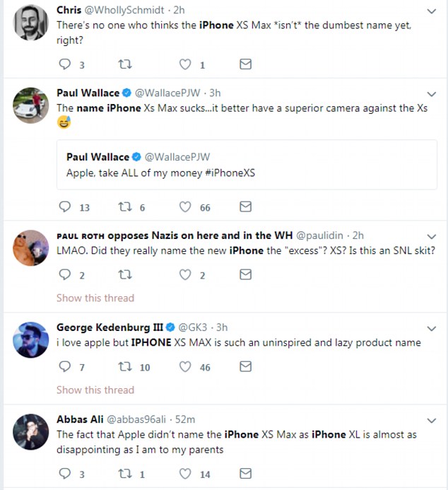The width and height of the screenshot is (448, 490).
Task: Reply to Chris's iPhone XS Max tweet
Action: [65, 64]
